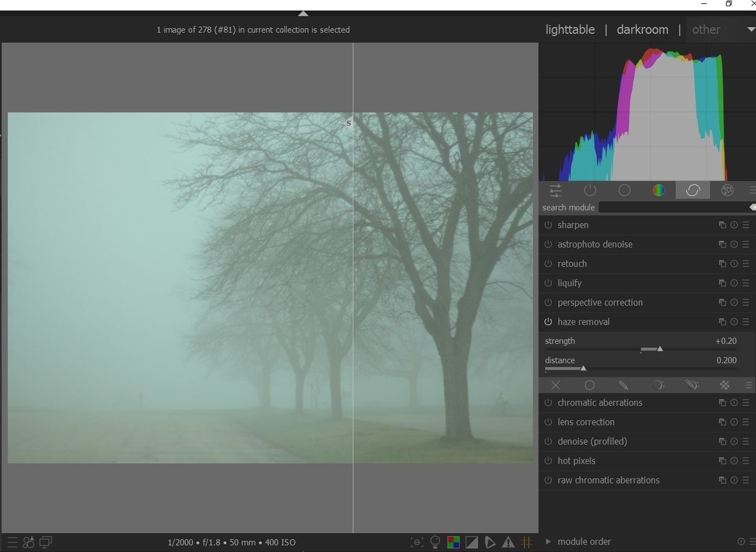The height and width of the screenshot is (552, 756).
Task: Create new instance of retouch module
Action: tap(723, 264)
